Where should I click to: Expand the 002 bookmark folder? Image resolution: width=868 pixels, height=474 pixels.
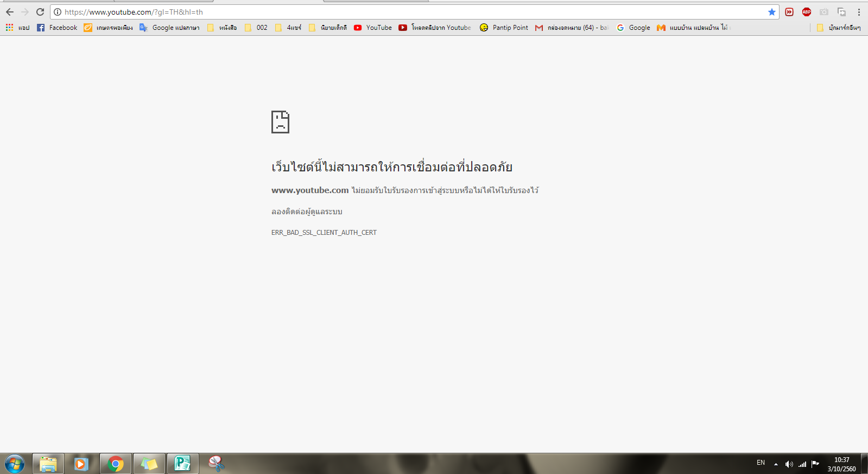click(256, 28)
